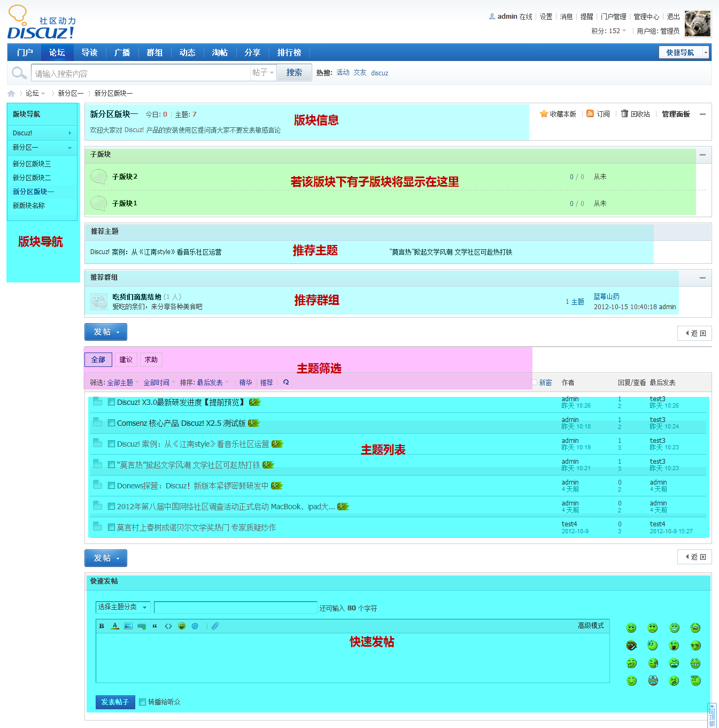Expand the 快捷导航 dropdown

(706, 52)
